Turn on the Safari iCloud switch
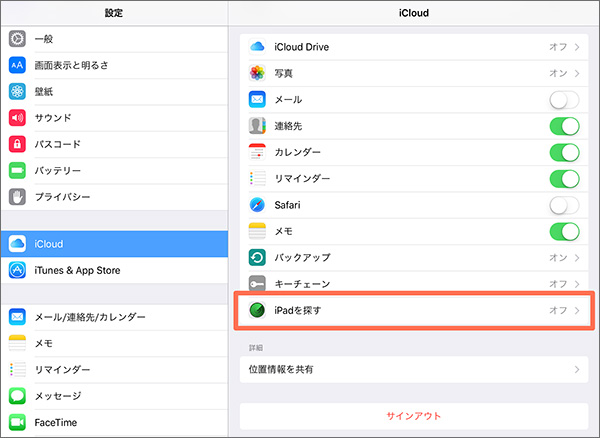This screenshot has width=600, height=438. [564, 205]
